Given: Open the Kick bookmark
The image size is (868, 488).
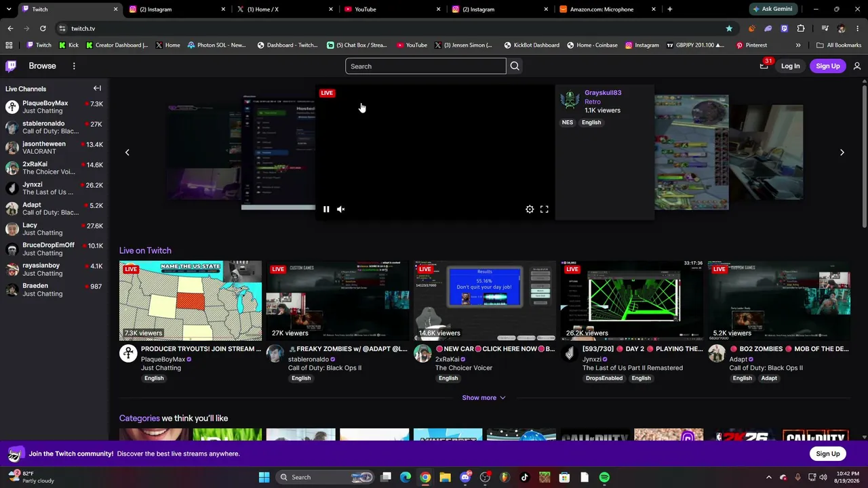Looking at the screenshot, I should (x=68, y=45).
